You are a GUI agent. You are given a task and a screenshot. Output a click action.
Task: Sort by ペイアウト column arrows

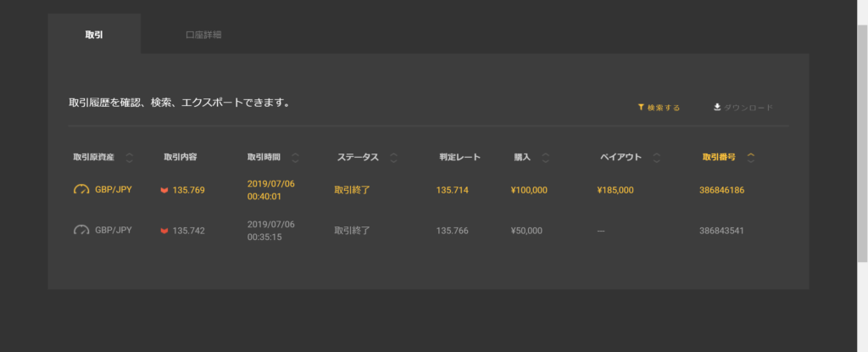(x=657, y=158)
